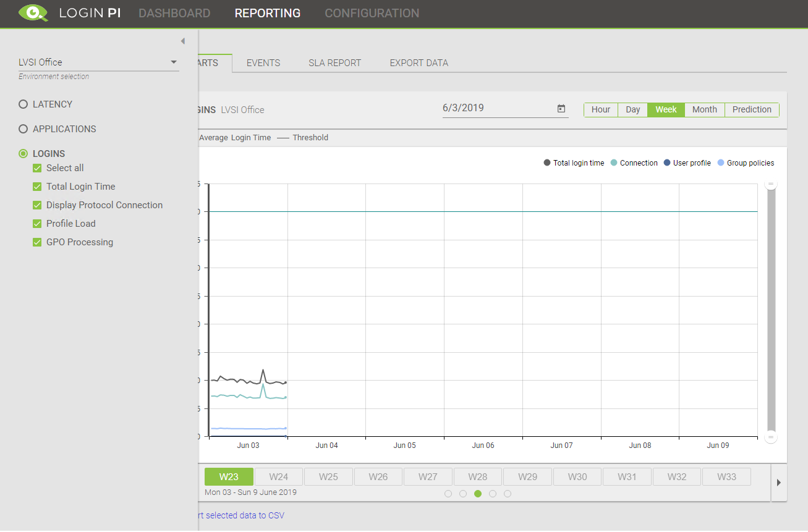Select week W26

378,477
